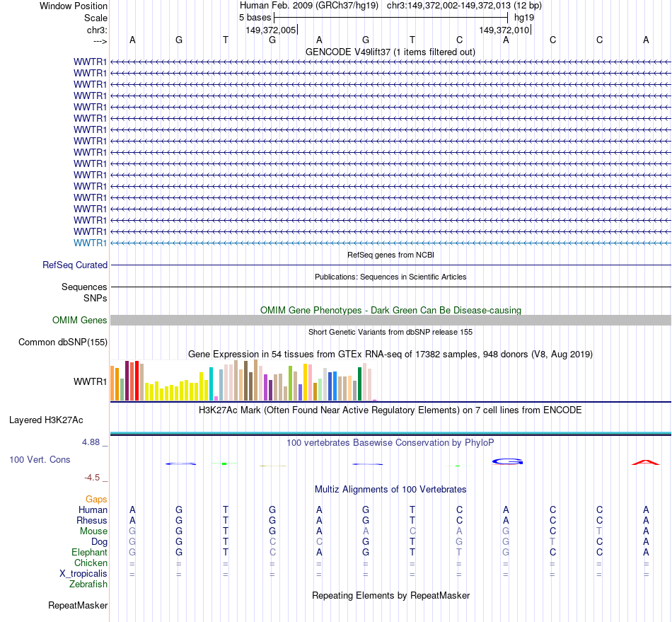
Task: Click the RepeatMasker track label
Action: [78, 605]
